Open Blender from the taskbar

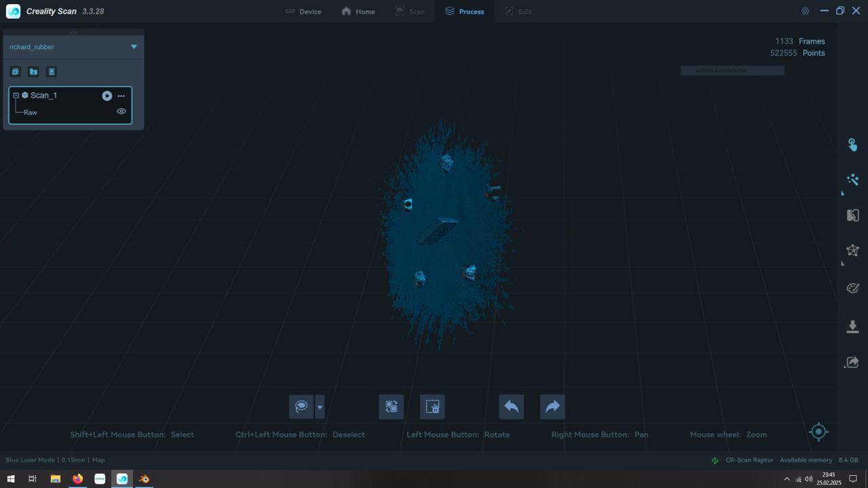click(x=144, y=479)
